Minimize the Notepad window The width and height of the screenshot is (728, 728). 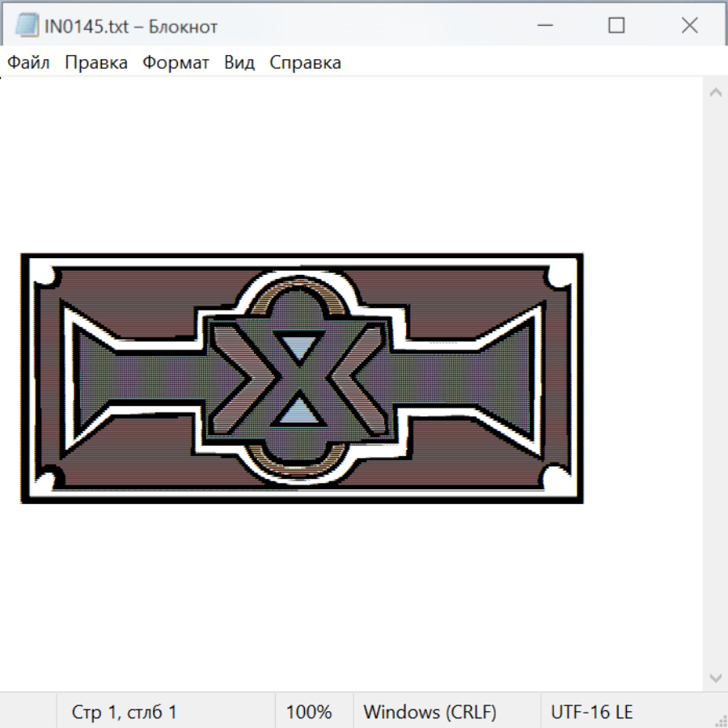tap(544, 26)
